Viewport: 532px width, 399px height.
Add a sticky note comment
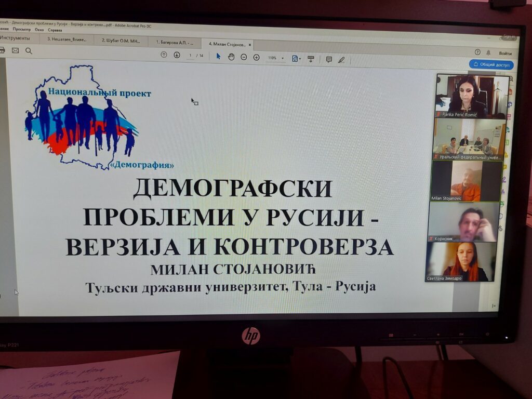pos(329,59)
